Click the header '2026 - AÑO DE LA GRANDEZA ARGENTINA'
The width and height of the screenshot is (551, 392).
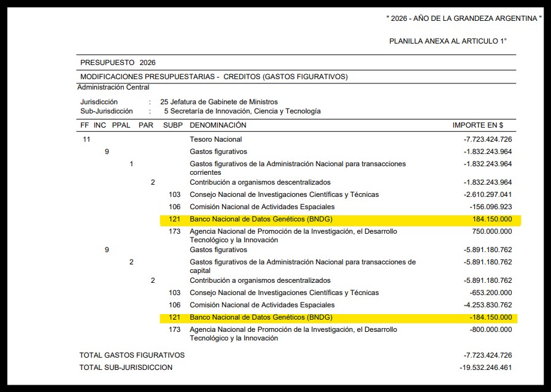[464, 18]
